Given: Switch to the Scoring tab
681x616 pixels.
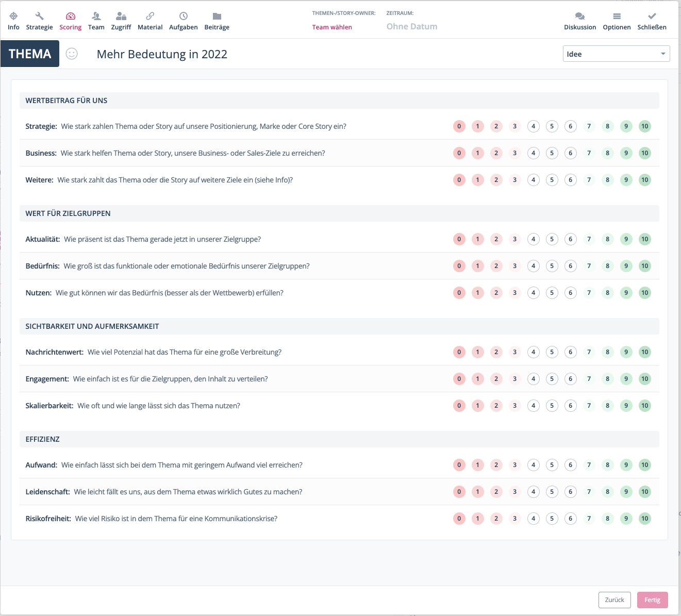Looking at the screenshot, I should [71, 21].
